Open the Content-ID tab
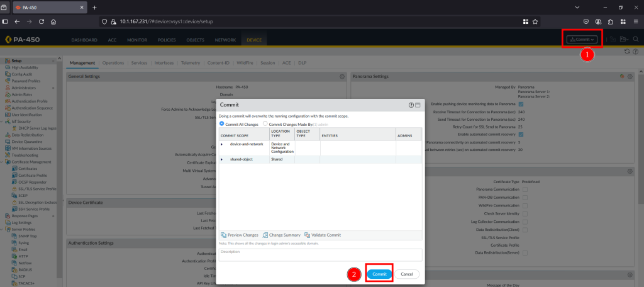The width and height of the screenshot is (644, 287). point(218,63)
